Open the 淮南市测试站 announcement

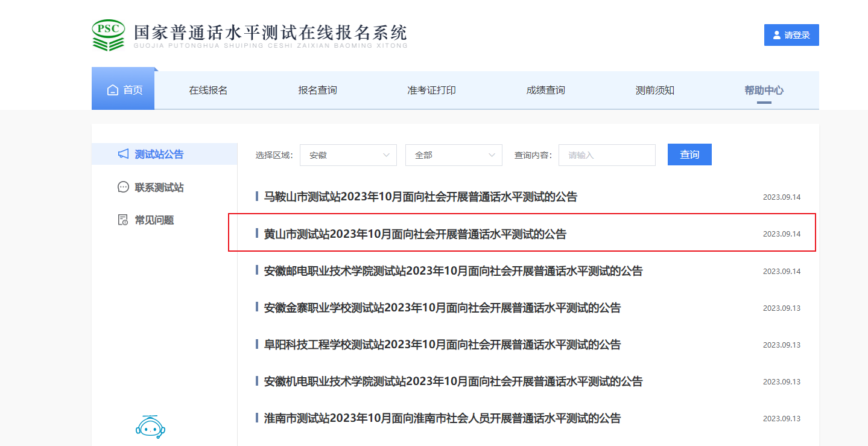(x=442, y=418)
